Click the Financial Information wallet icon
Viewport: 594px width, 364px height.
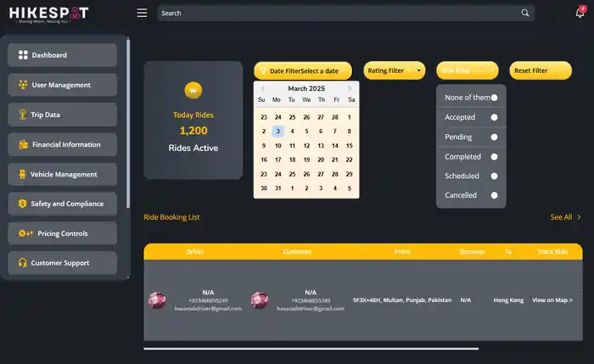click(x=23, y=144)
